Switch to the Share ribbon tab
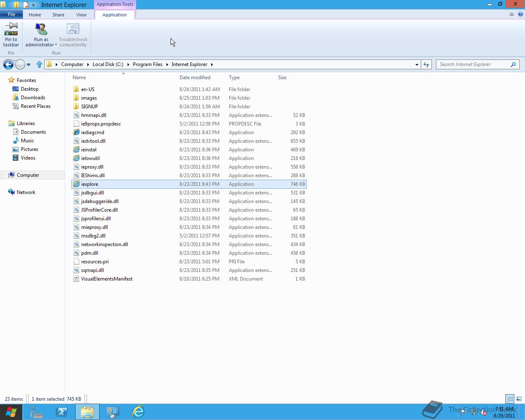Screen dimensions: 525x420 click(x=58, y=15)
